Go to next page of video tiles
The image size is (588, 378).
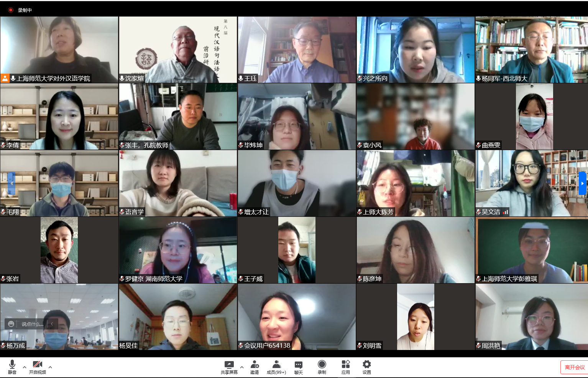pyautogui.click(x=582, y=183)
